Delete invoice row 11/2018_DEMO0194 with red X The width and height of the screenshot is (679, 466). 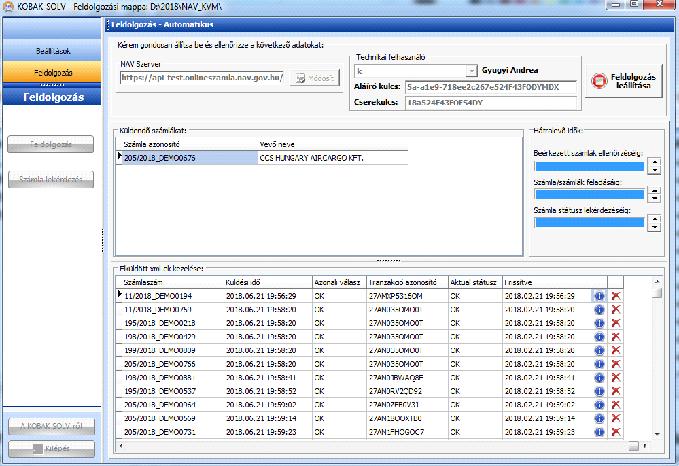click(x=615, y=296)
